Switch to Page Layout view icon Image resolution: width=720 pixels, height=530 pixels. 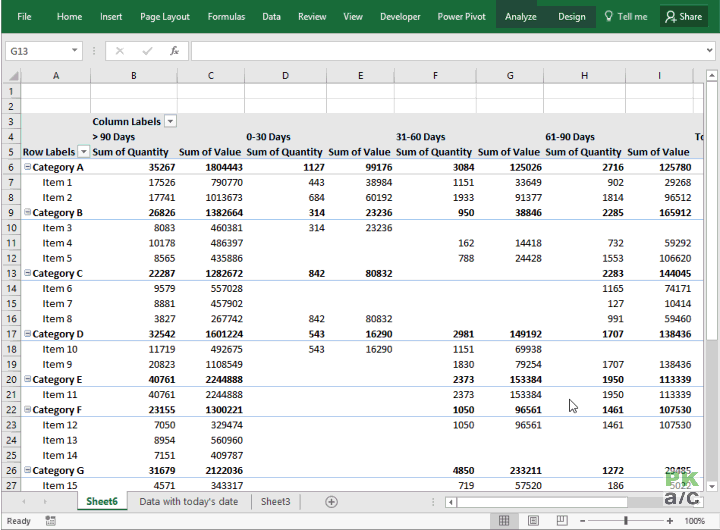533,520
